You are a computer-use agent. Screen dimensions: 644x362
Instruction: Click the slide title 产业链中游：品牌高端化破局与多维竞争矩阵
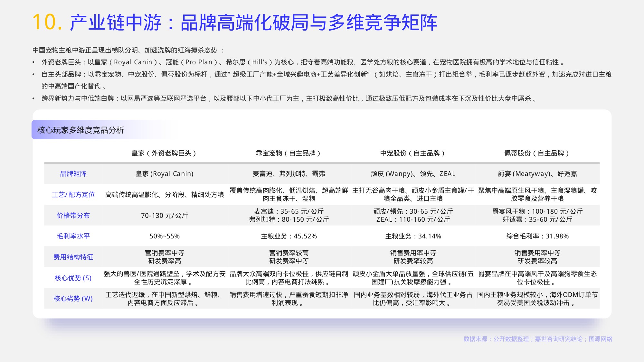click(253, 23)
